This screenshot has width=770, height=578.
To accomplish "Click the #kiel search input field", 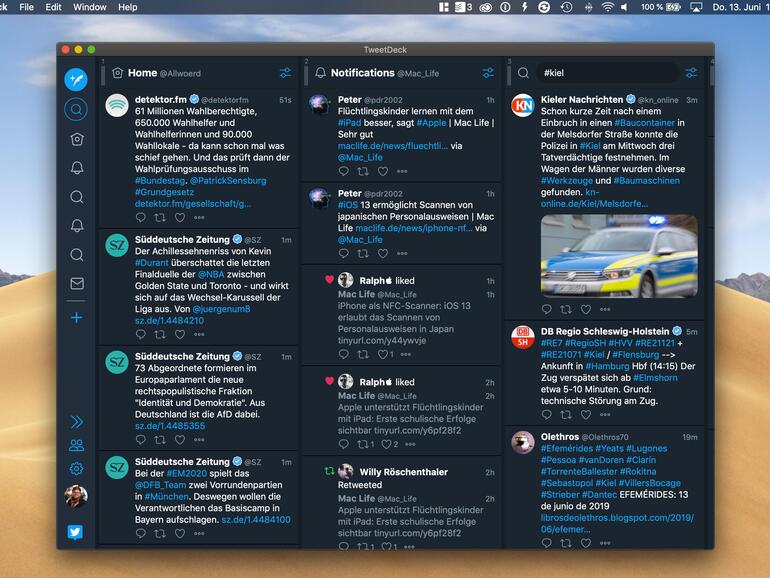I will pos(607,73).
